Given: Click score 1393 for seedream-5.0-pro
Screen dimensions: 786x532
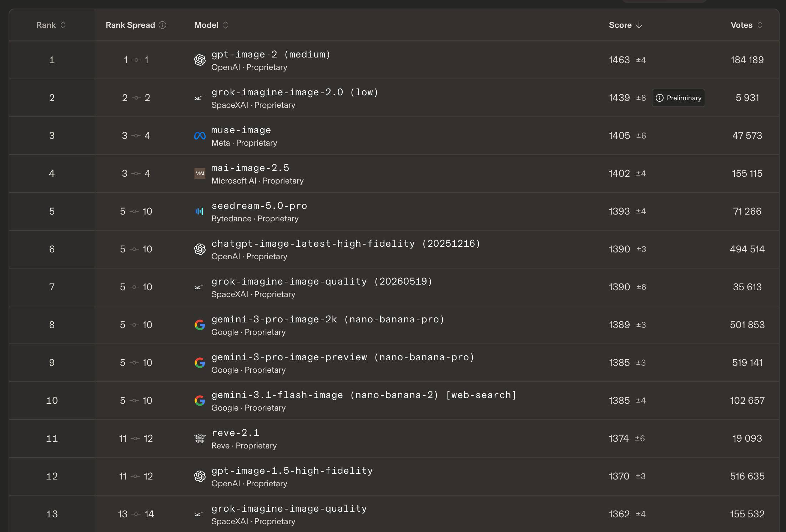Looking at the screenshot, I should 619,211.
